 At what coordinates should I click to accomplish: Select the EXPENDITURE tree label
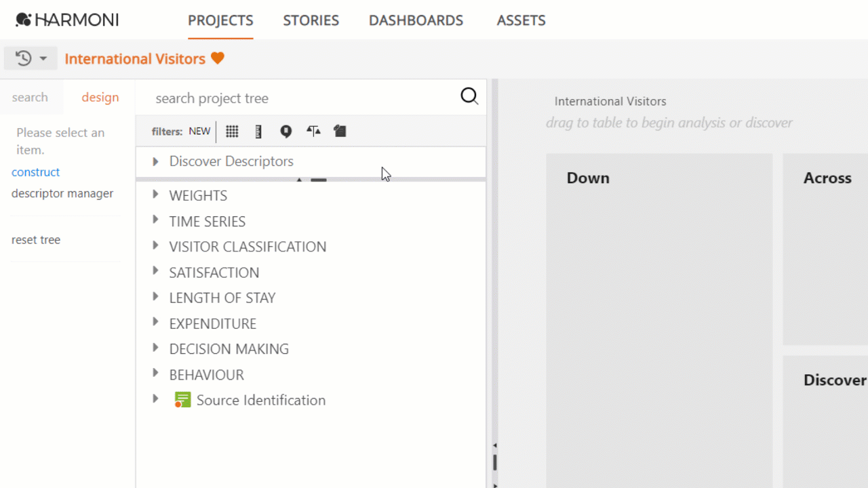coord(213,323)
